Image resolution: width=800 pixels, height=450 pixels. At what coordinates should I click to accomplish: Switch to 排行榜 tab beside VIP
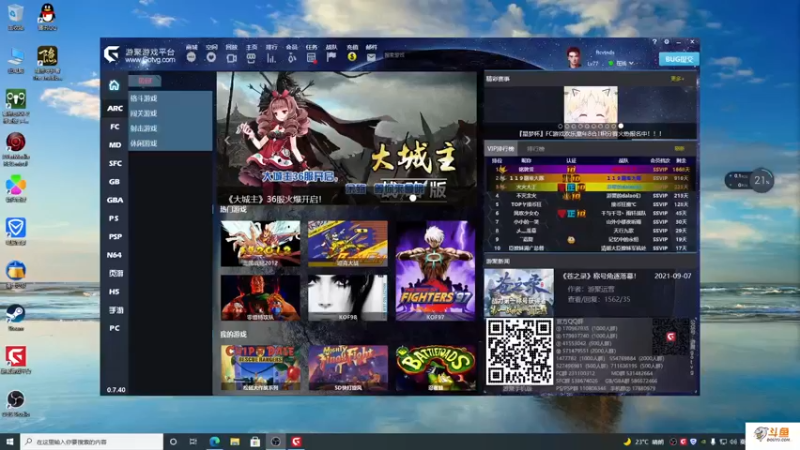click(x=536, y=149)
